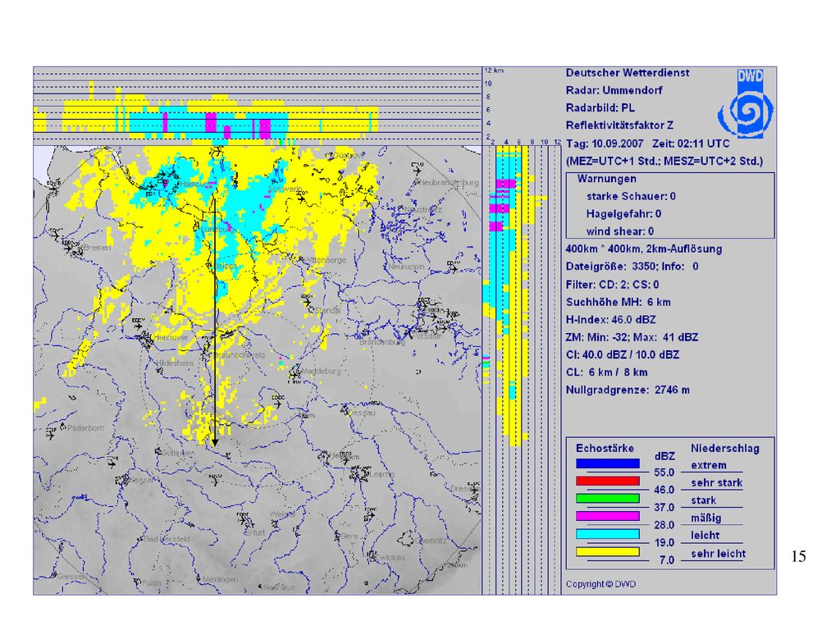Image resolution: width=840 pixels, height=630 pixels.
Task: Select the green echo strength swatch
Action: [608, 499]
